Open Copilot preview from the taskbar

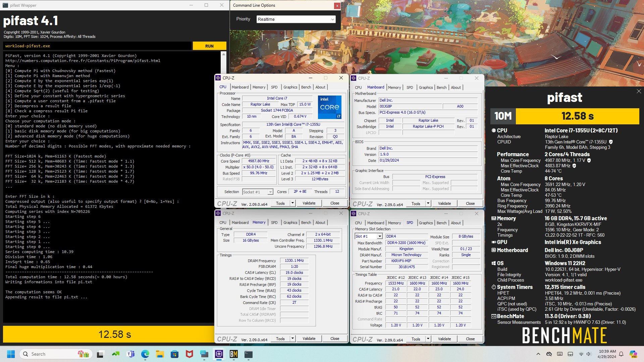pyautogui.click(x=633, y=354)
